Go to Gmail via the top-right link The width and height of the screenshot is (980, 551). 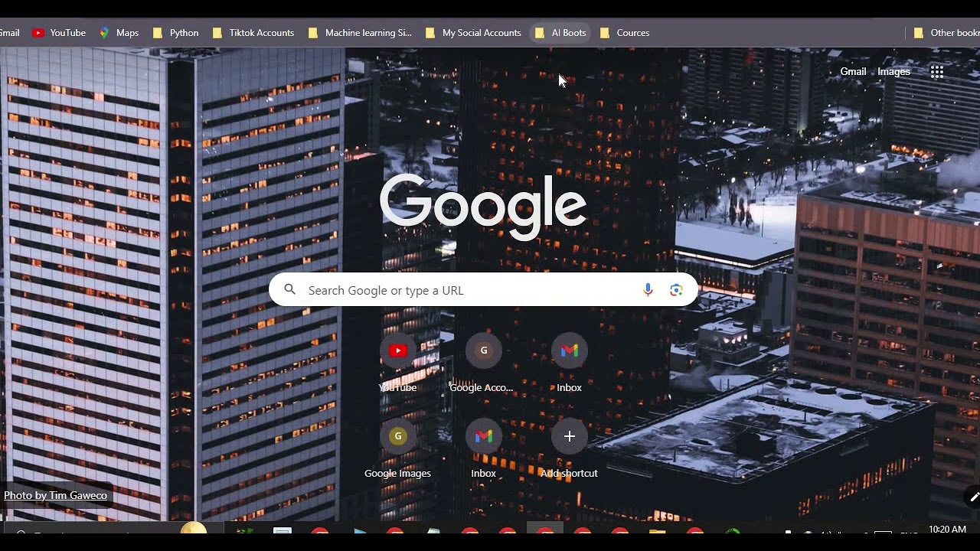[853, 72]
